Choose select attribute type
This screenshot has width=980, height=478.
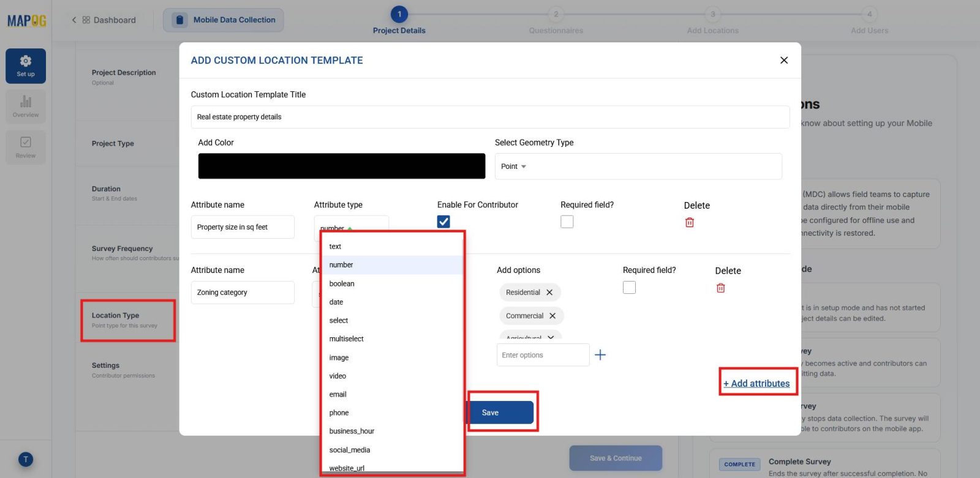(392, 320)
